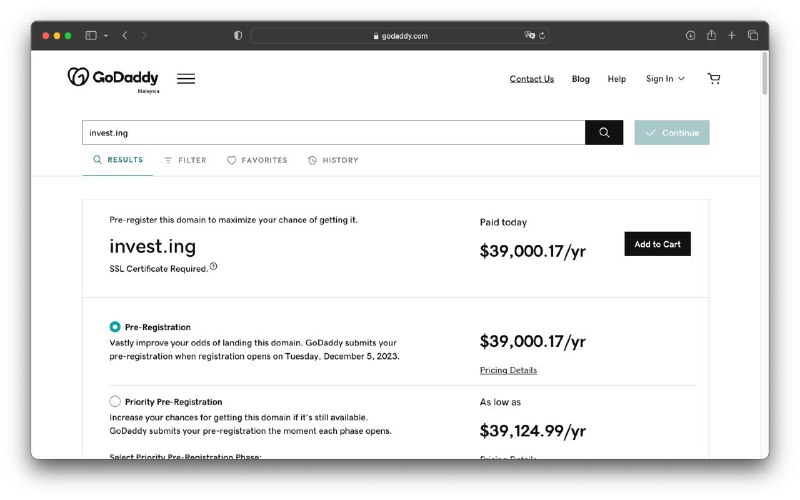Open the Contact Us link
The image size is (800, 500).
pos(531,79)
